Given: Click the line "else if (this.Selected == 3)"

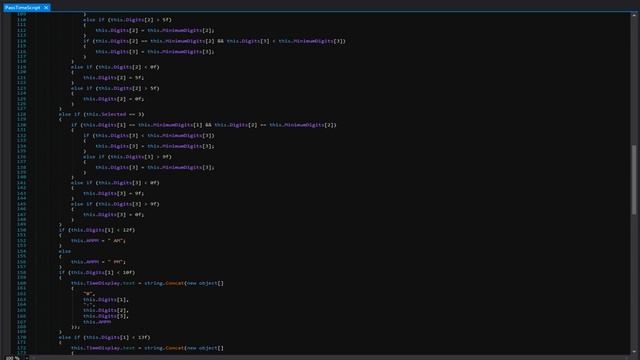Looking at the screenshot, I should pyautogui.click(x=102, y=114).
